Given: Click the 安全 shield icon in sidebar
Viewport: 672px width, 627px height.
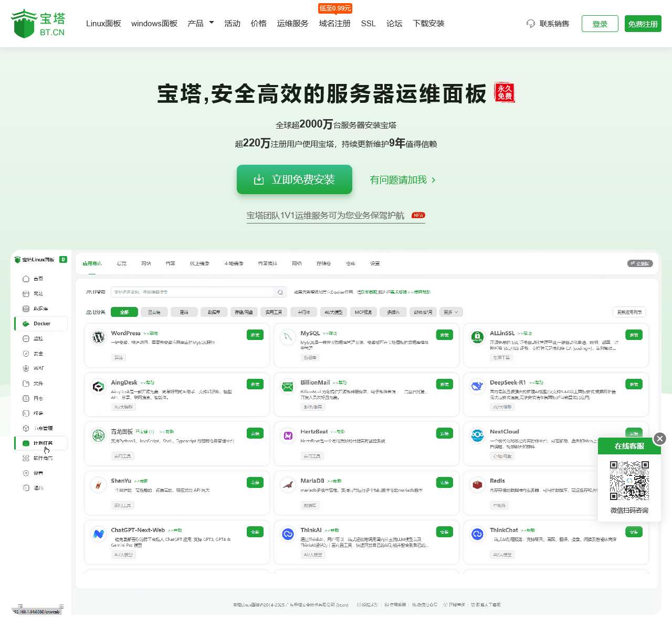Looking at the screenshot, I should pos(26,354).
